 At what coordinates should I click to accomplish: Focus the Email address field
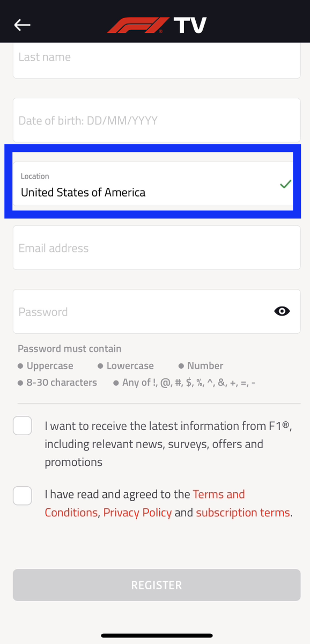pos(157,247)
